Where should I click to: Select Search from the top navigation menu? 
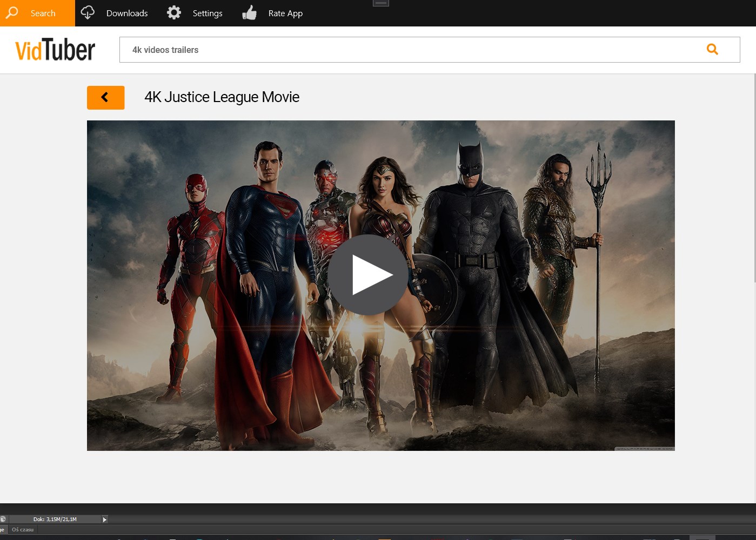click(43, 12)
